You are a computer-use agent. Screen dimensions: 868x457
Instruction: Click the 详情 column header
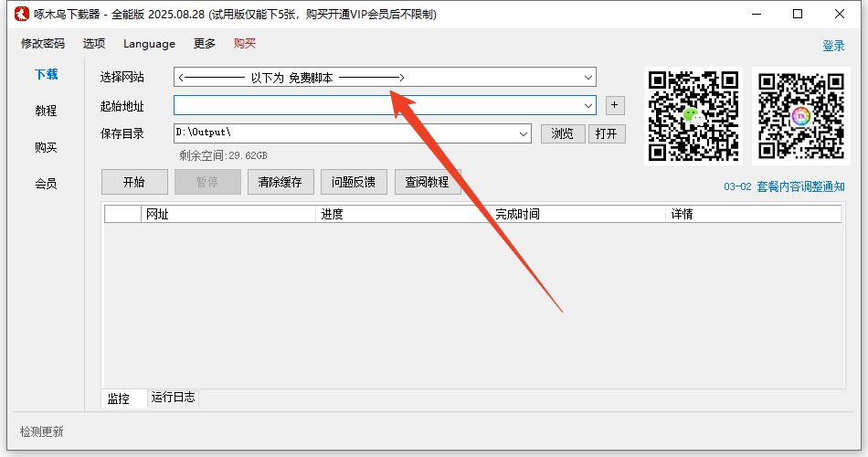pyautogui.click(x=754, y=214)
